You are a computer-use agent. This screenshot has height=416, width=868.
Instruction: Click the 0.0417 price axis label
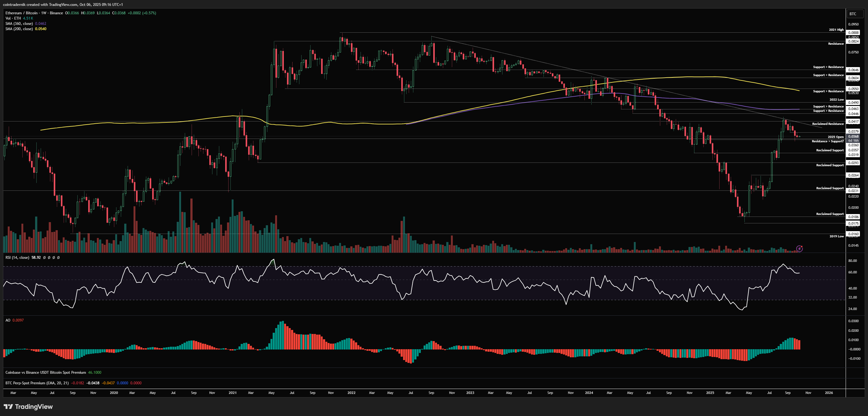coord(853,121)
